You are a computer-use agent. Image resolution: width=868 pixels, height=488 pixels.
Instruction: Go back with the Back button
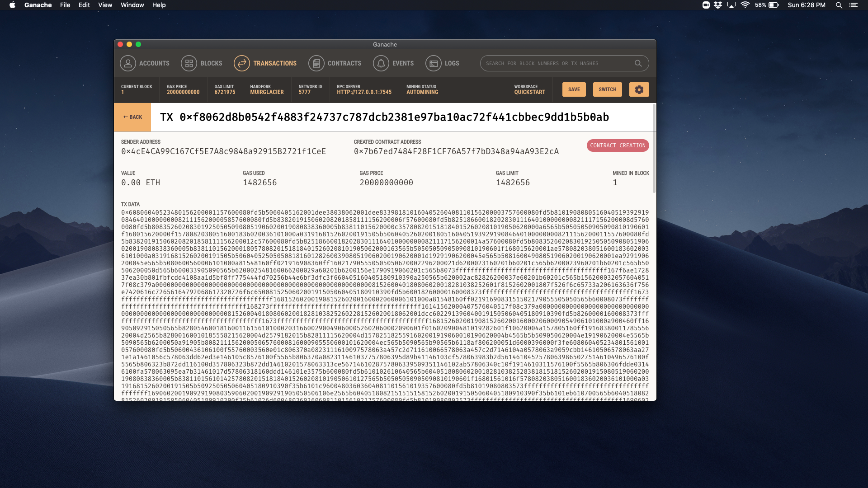[132, 117]
